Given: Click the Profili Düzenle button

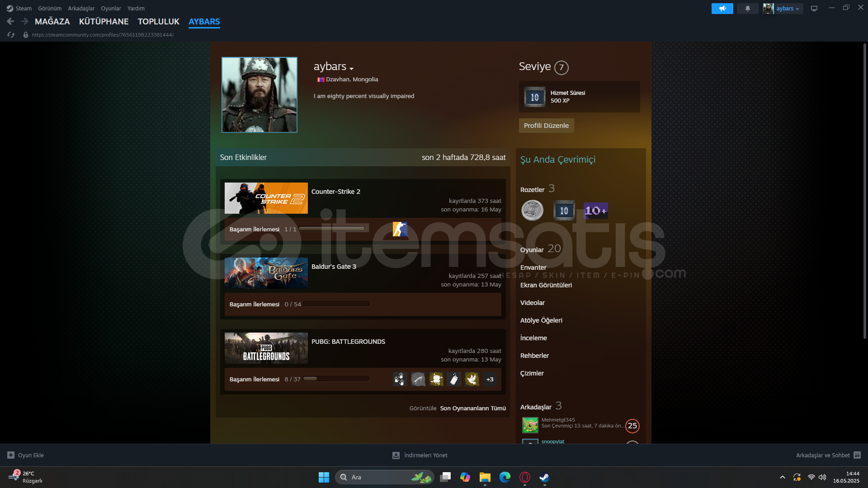Looking at the screenshot, I should coord(546,126).
